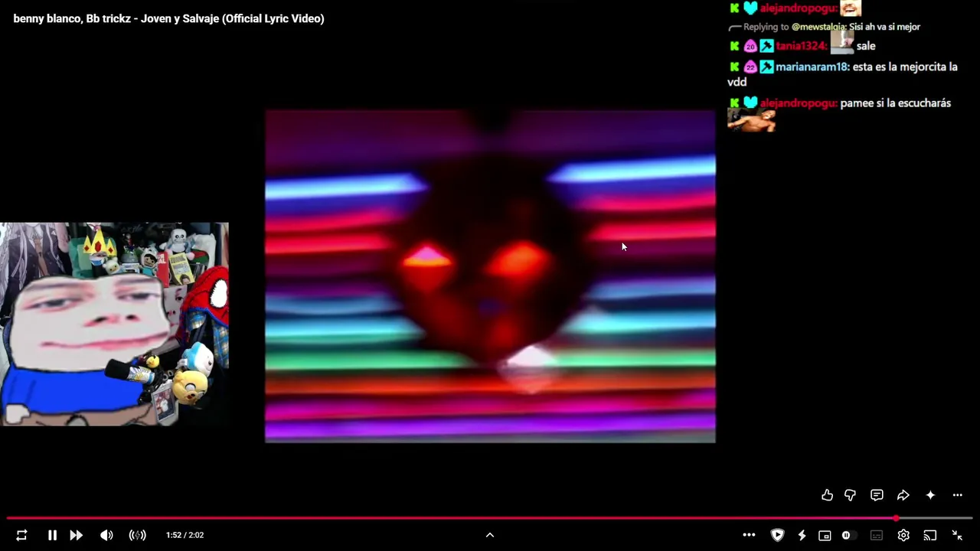Click the sparkle icon next to share
This screenshot has height=551, width=980.
tap(930, 495)
